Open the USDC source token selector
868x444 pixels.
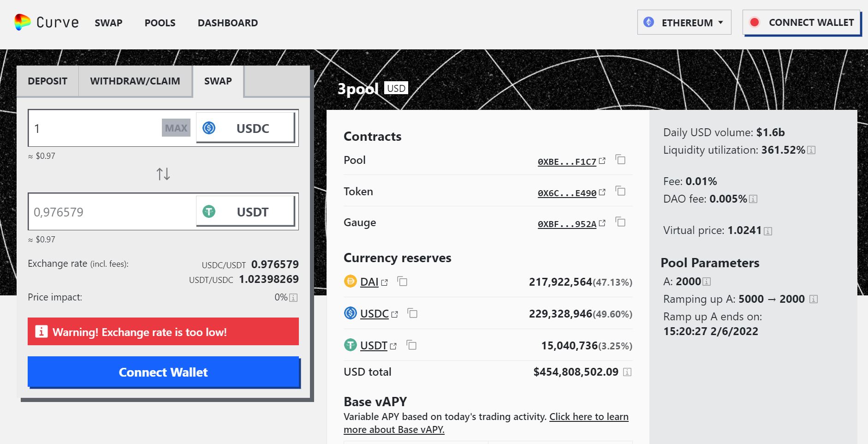click(x=245, y=128)
